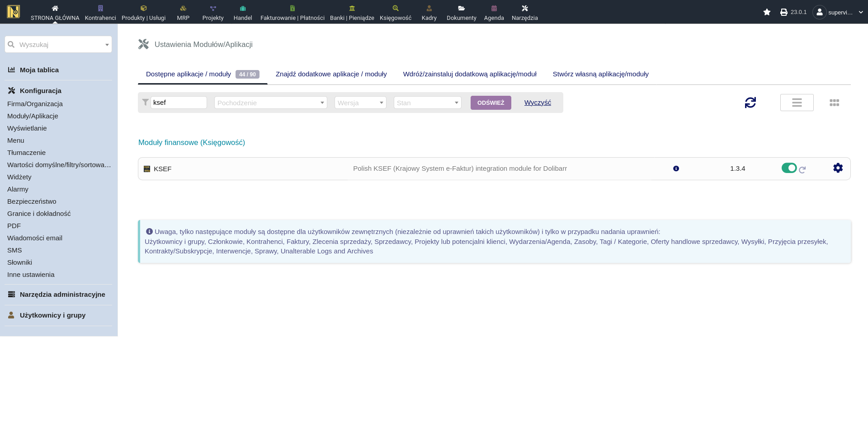This screenshot has height=435, width=868.
Task: Expand the Pochodzenie dropdown filter
Action: [270, 103]
